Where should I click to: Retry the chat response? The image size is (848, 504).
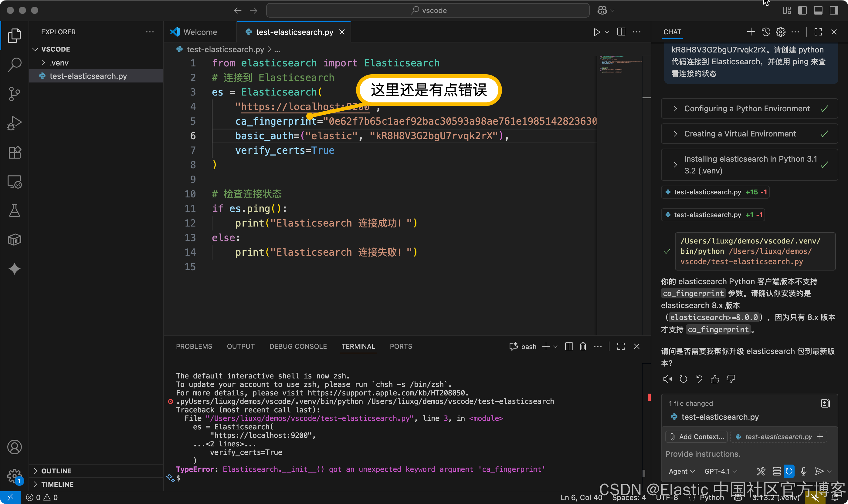coord(683,379)
